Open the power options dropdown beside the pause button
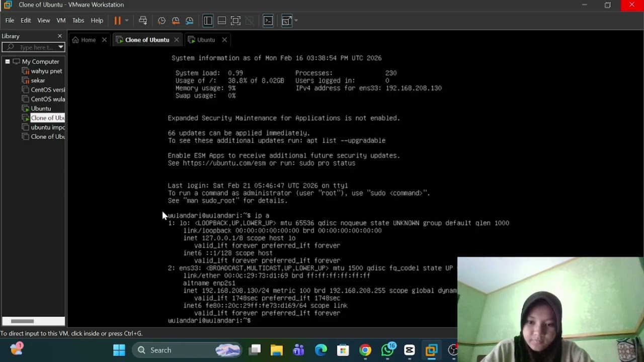The image size is (644, 362). tap(126, 21)
